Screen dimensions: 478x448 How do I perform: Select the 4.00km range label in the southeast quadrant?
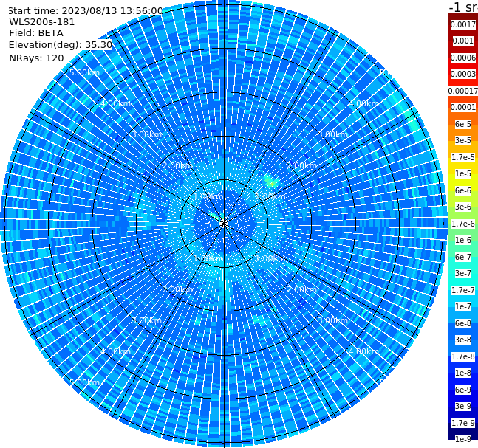tap(363, 351)
